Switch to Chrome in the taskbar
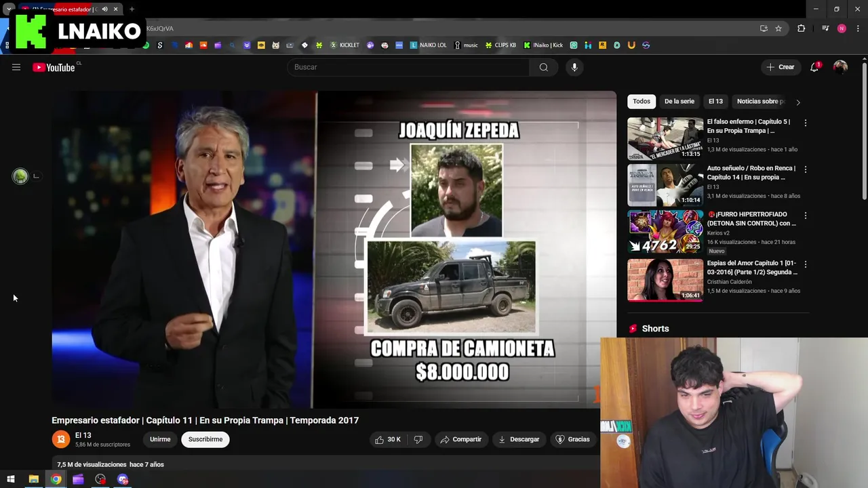The width and height of the screenshot is (868, 488). click(x=56, y=479)
